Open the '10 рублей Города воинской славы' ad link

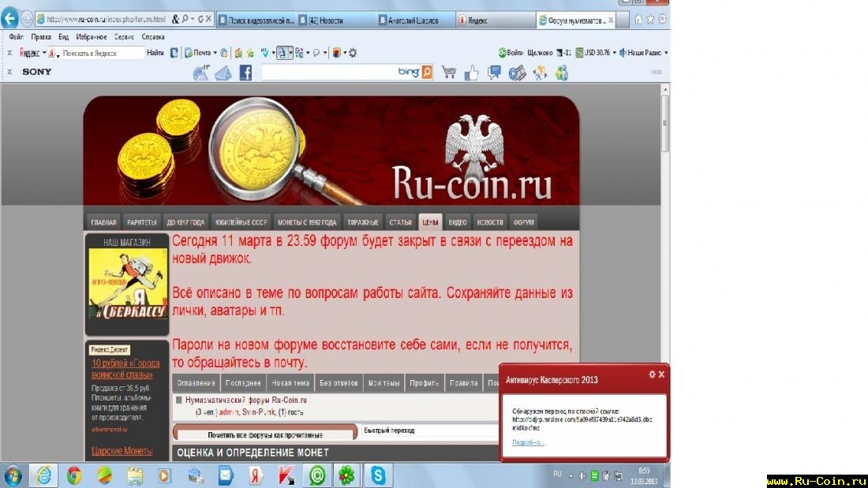(125, 369)
